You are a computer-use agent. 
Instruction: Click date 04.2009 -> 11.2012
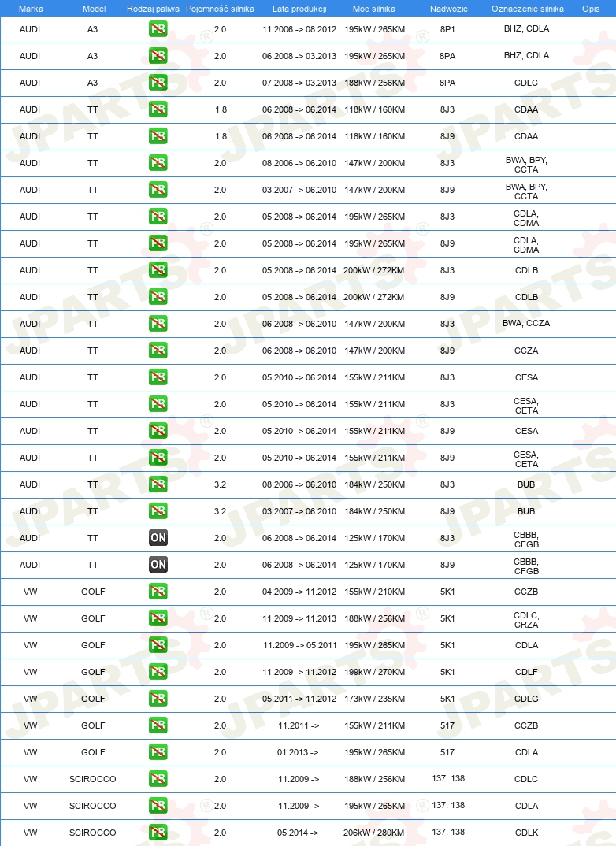(299, 592)
